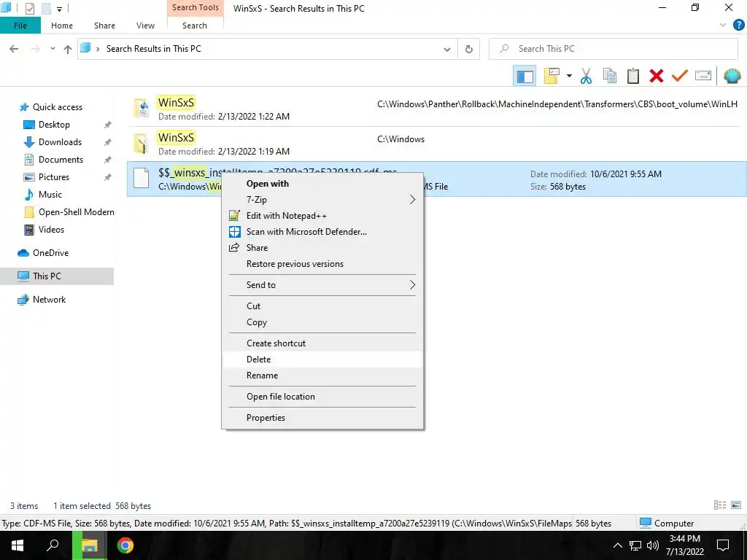Open the Search ribbon tab
Viewport: 747px width, 560px height.
click(195, 26)
